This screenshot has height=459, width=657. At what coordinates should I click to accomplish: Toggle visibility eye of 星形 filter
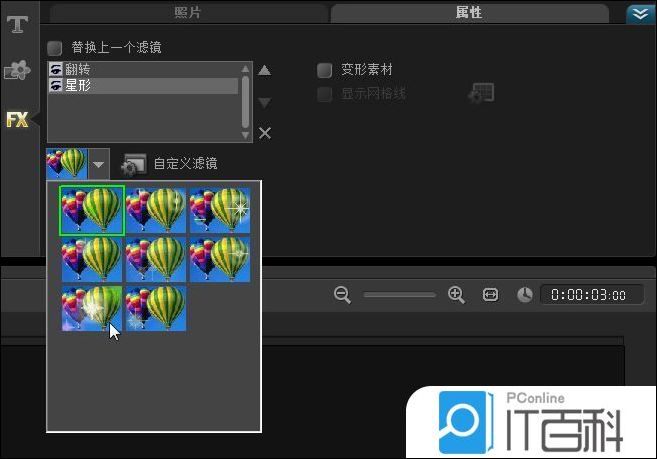pos(56,86)
